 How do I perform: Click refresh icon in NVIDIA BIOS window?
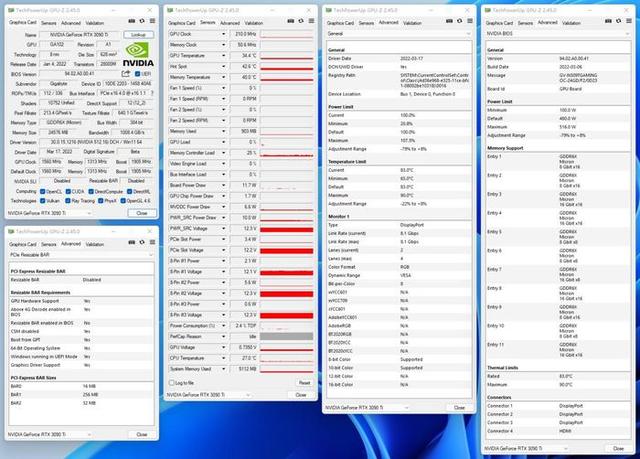[619, 21]
